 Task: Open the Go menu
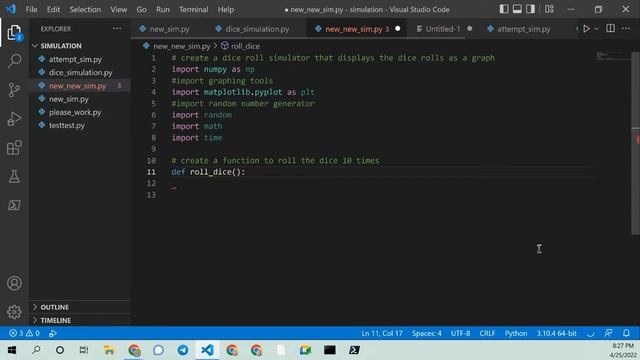pyautogui.click(x=141, y=9)
